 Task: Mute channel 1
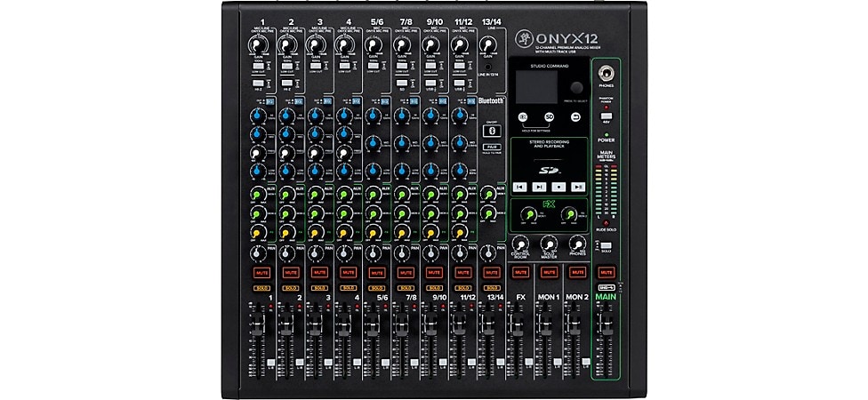(261, 272)
